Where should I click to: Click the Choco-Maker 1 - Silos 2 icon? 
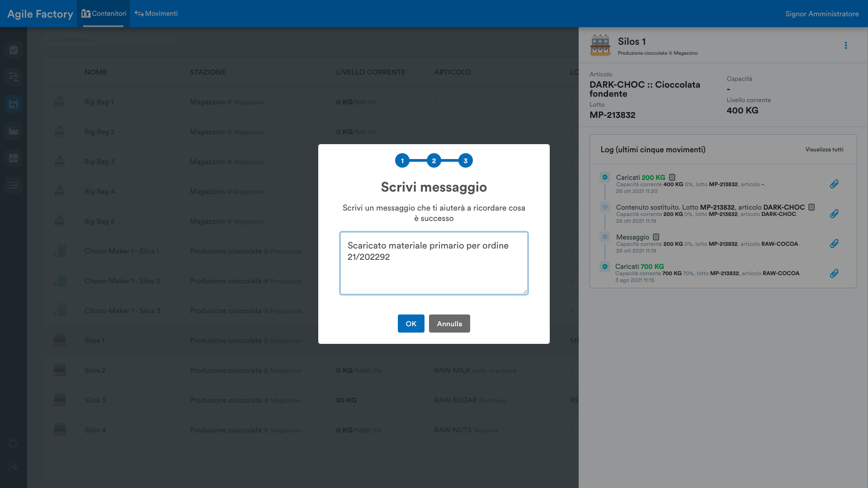click(60, 281)
